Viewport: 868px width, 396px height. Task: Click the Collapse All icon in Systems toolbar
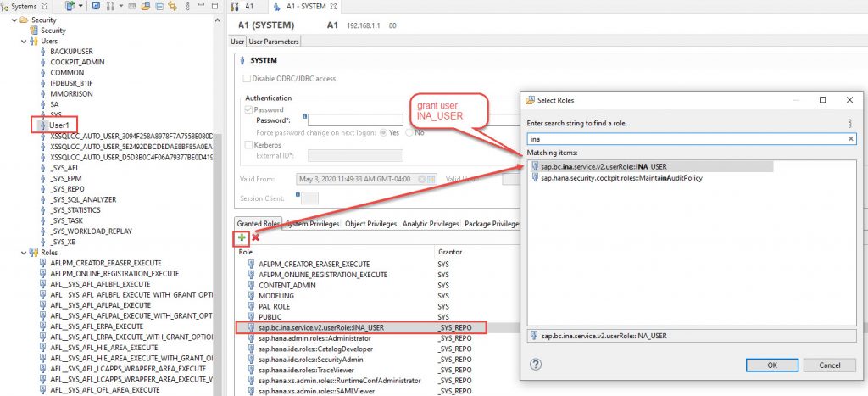[x=159, y=6]
